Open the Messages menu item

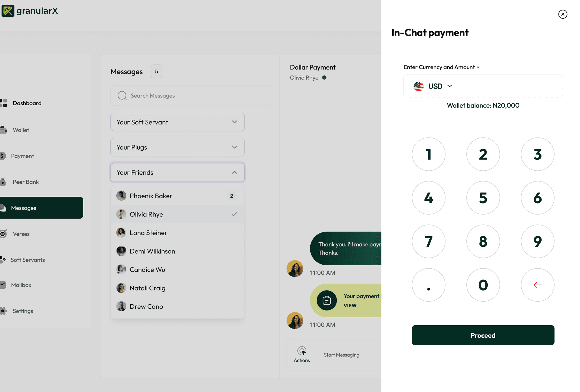pos(41,208)
